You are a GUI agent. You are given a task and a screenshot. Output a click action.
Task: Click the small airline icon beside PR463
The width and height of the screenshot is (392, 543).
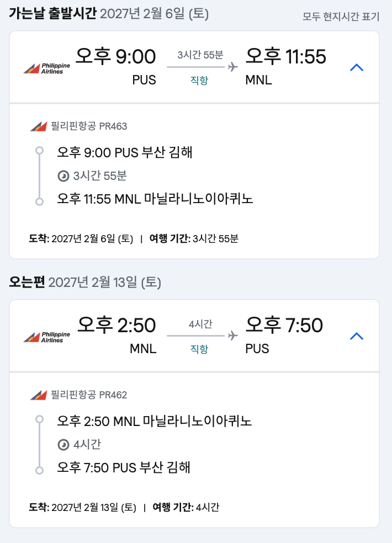(39, 127)
